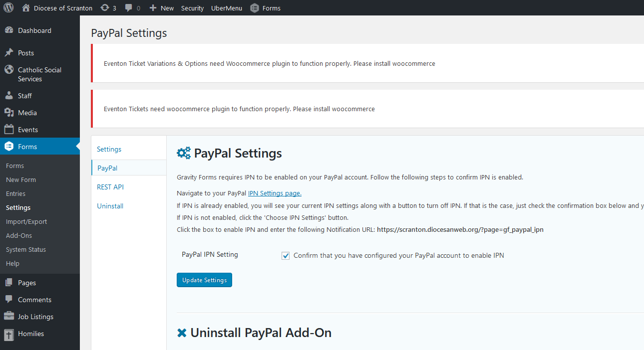Click the plus New icon
The height and width of the screenshot is (350, 644).
click(153, 8)
